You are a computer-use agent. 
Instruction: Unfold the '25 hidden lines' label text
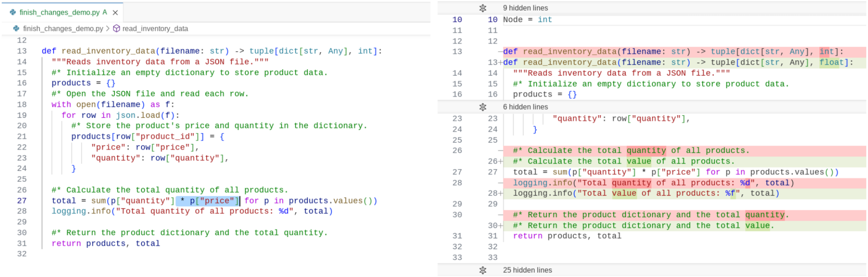click(x=527, y=270)
